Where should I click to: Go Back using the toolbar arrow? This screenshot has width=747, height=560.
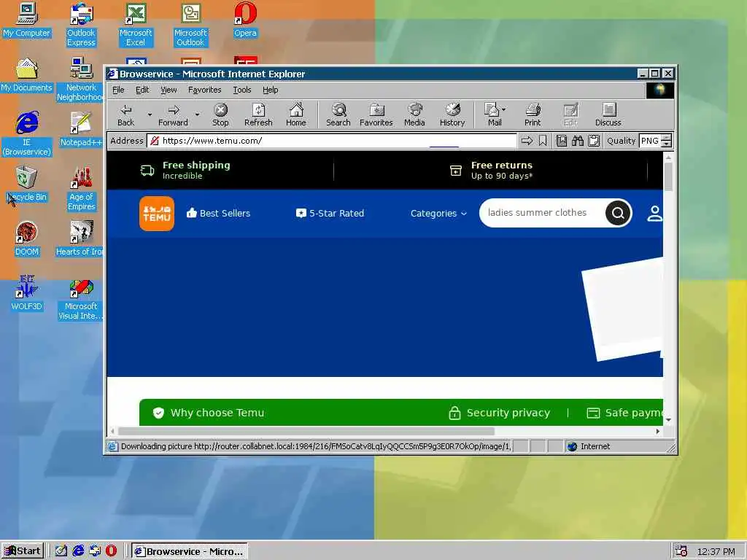[125, 114]
